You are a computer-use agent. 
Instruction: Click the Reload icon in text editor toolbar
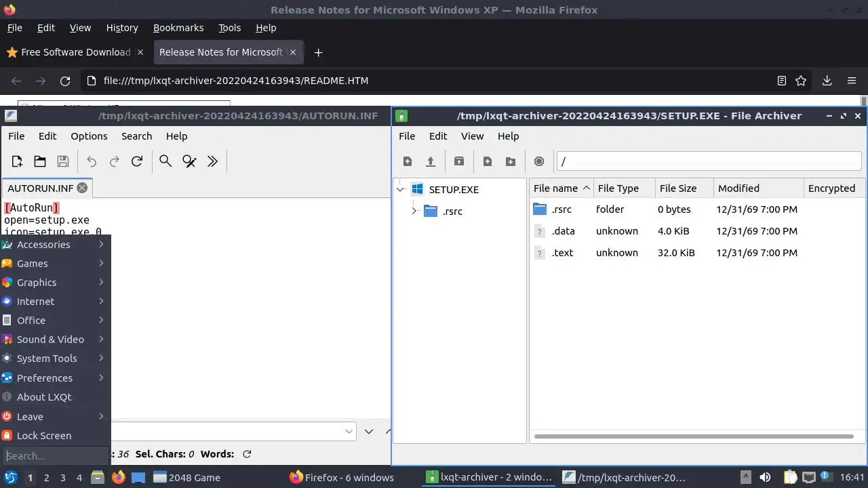pyautogui.click(x=137, y=161)
